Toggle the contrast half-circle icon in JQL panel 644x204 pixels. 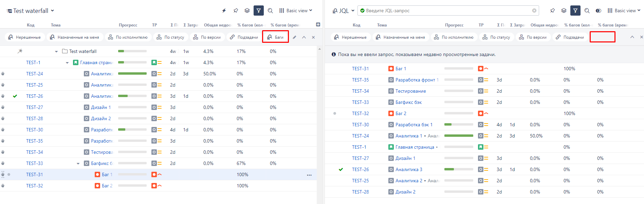pos(599,11)
